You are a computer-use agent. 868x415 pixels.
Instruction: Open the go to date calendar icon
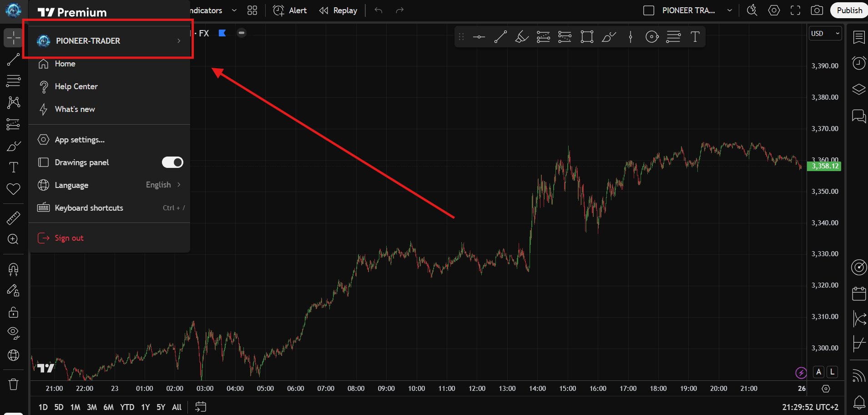click(x=201, y=407)
